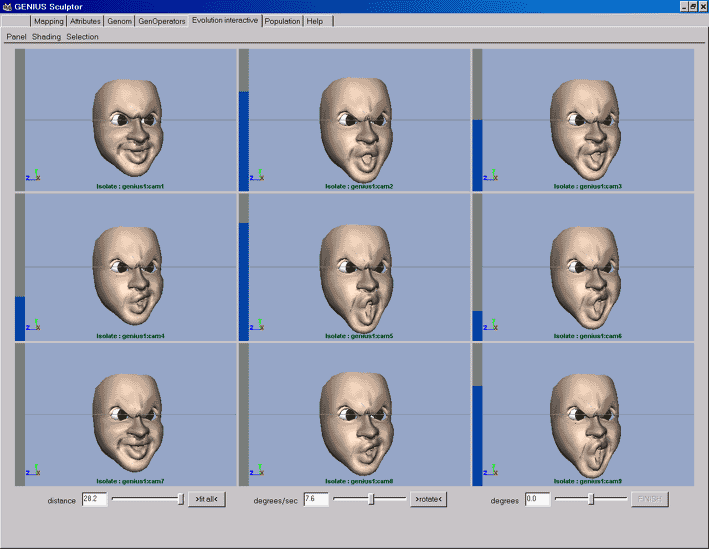Click the axis gizmo in cam2 view

[x=257, y=175]
